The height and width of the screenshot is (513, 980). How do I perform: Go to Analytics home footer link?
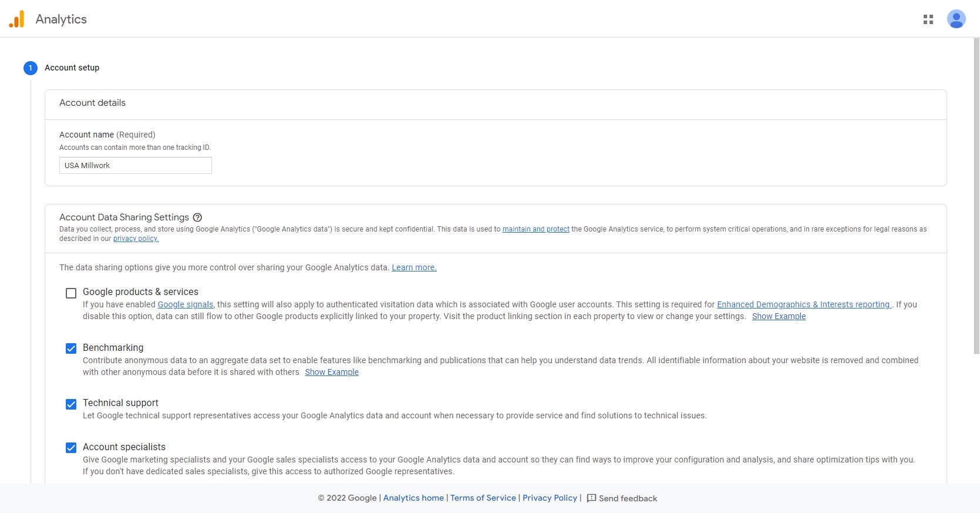pyautogui.click(x=413, y=498)
